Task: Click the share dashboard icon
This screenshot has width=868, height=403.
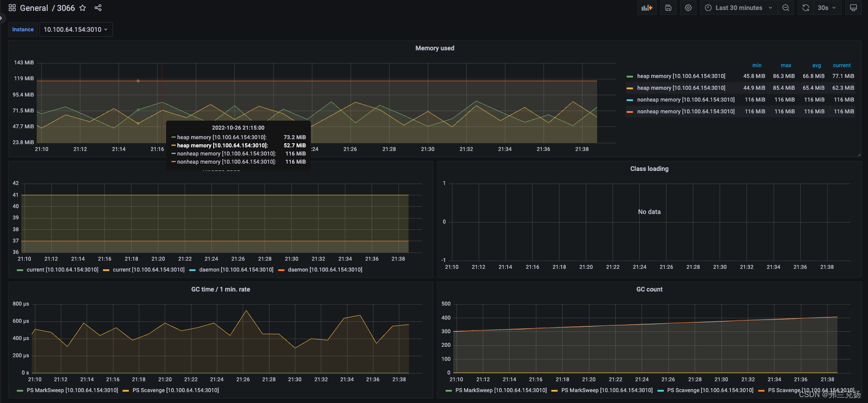Action: click(x=98, y=8)
